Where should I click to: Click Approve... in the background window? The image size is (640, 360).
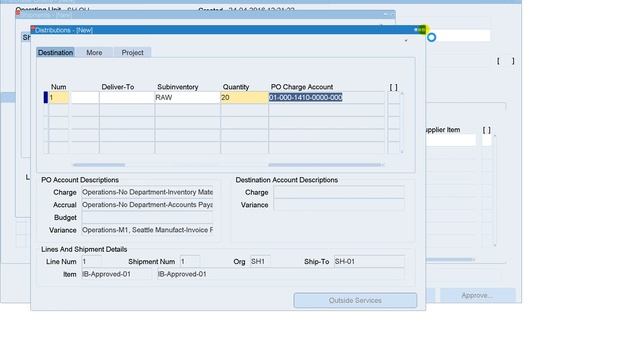point(477,295)
